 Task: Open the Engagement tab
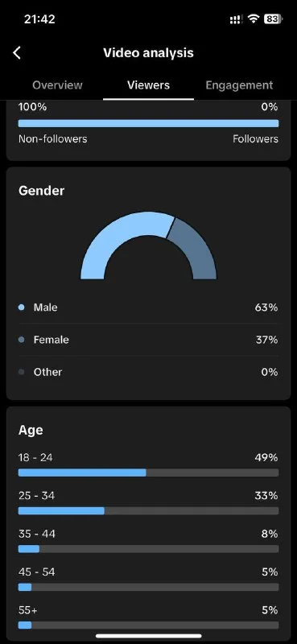[x=239, y=85]
